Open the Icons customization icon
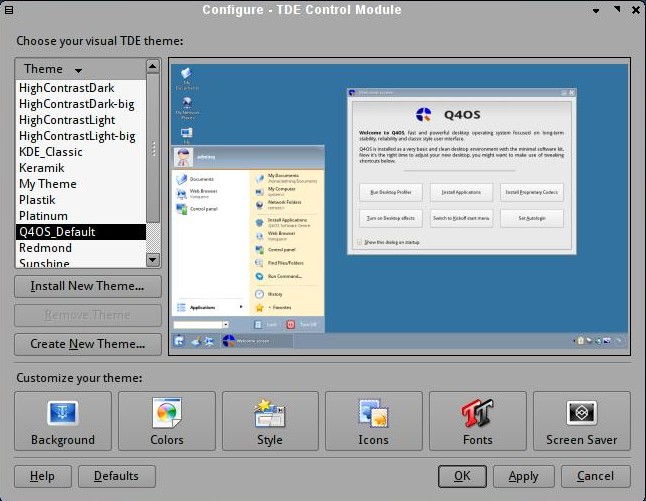Image resolution: width=646 pixels, height=501 pixels. (373, 421)
